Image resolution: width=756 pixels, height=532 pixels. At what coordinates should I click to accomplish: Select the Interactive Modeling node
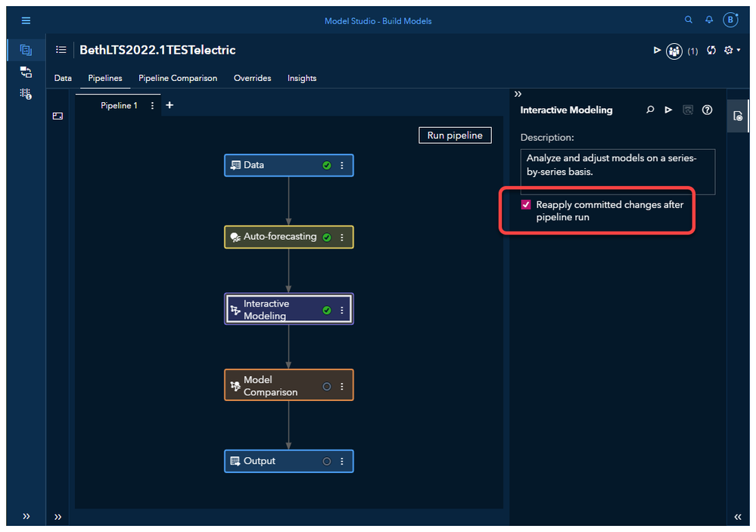(x=289, y=310)
